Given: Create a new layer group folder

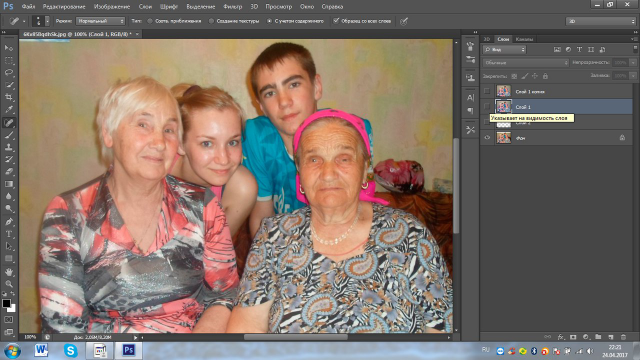Looking at the screenshot, I should tap(598, 337).
